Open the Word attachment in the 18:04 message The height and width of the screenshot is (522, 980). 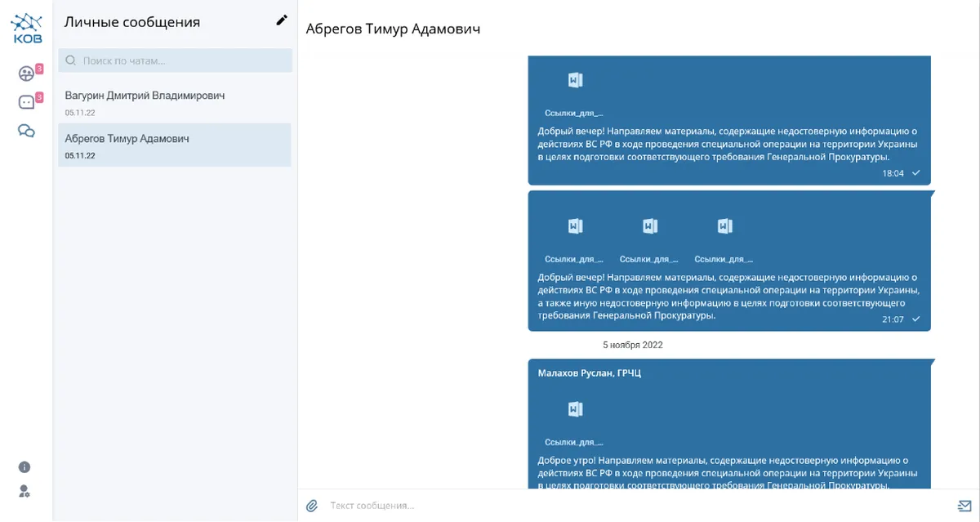click(575, 80)
